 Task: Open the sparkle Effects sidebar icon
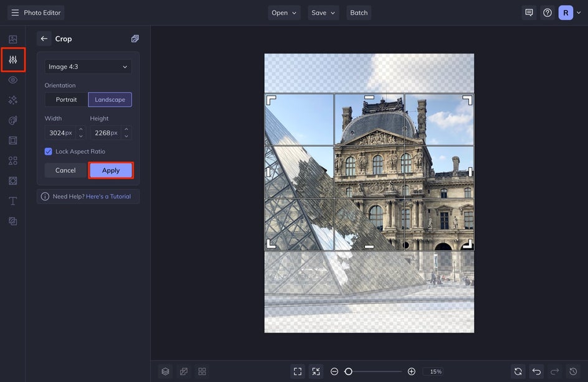[12, 100]
